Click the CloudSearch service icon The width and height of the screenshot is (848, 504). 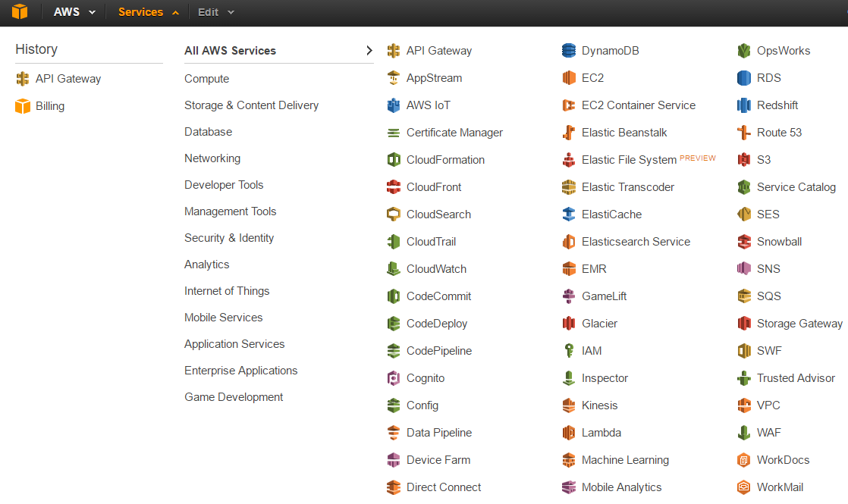[394, 214]
